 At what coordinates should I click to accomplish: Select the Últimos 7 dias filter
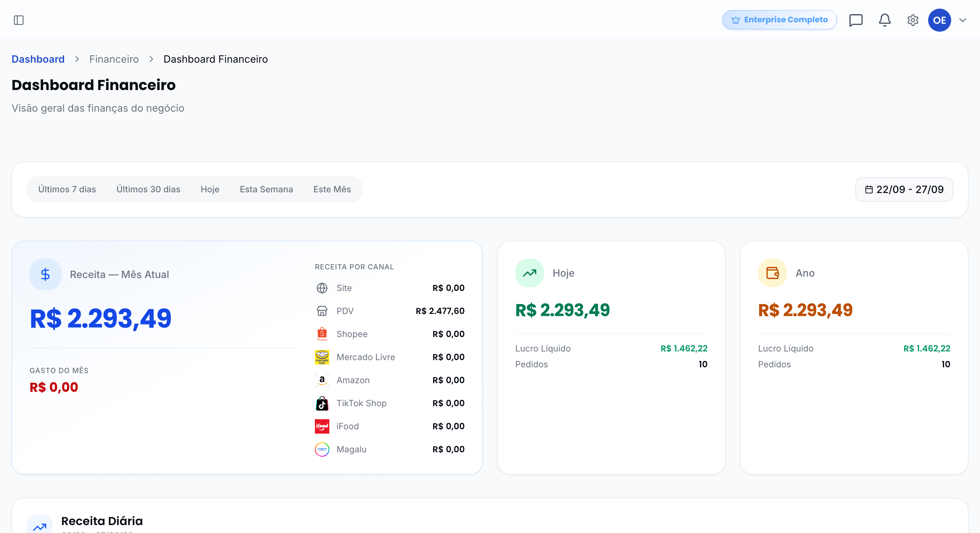coord(67,189)
